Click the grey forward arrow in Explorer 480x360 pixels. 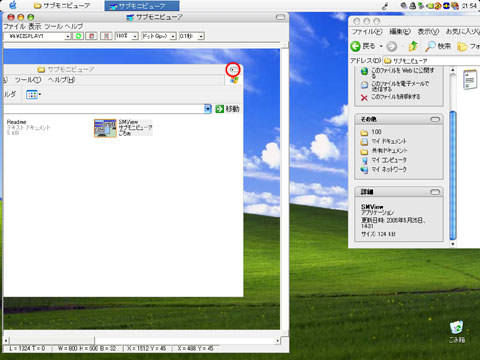point(392,46)
